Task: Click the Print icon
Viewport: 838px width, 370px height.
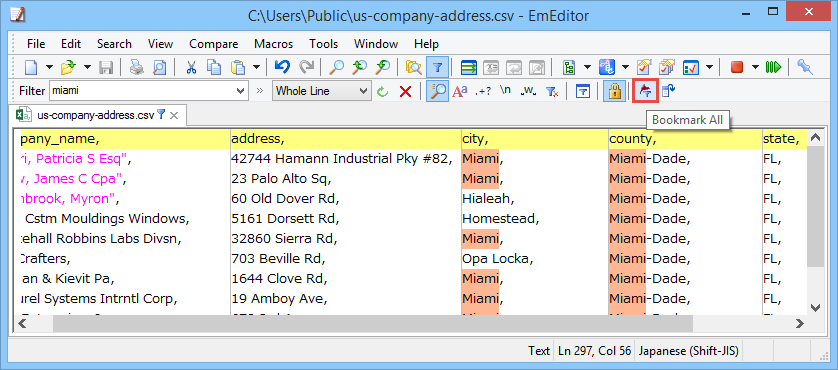Action: click(137, 67)
